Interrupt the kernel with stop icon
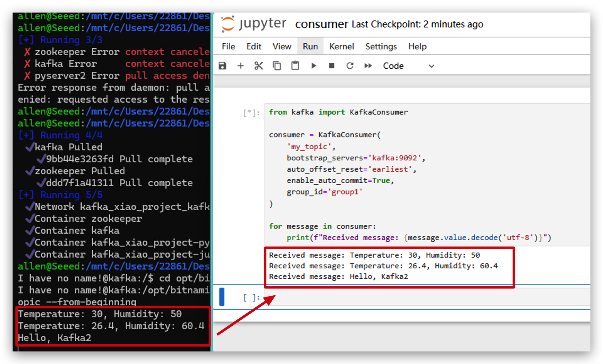This screenshot has width=603, height=364. pyautogui.click(x=332, y=66)
